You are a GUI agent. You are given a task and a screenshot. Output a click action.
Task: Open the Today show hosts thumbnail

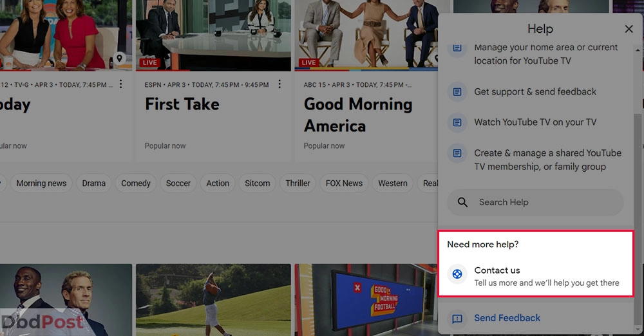(x=66, y=35)
